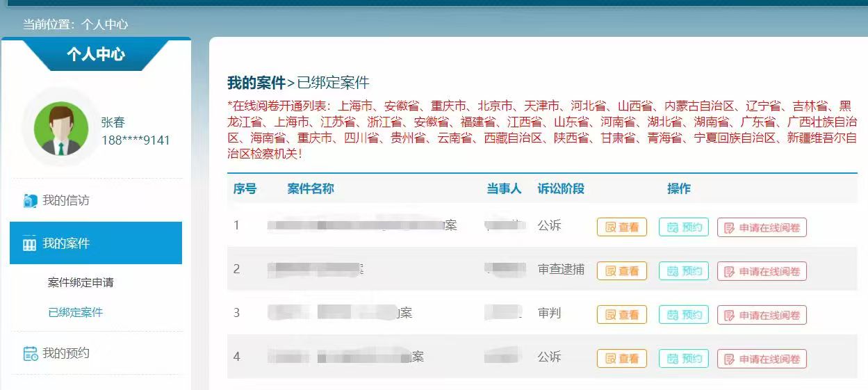868x390 pixels.
Task: Click 我的案件 breadcrumb heading
Action: 256,83
